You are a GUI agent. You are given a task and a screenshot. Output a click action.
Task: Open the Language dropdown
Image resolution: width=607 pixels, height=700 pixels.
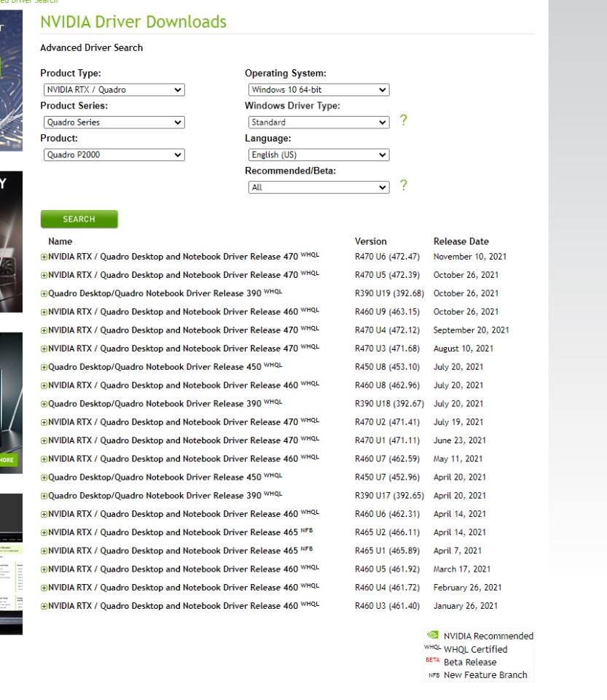click(x=319, y=155)
